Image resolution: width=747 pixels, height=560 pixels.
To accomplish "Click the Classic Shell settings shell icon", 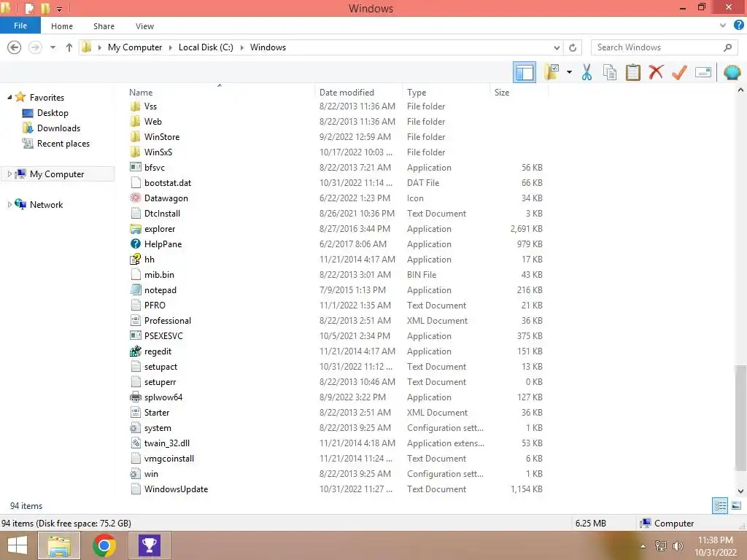I will click(x=732, y=72).
